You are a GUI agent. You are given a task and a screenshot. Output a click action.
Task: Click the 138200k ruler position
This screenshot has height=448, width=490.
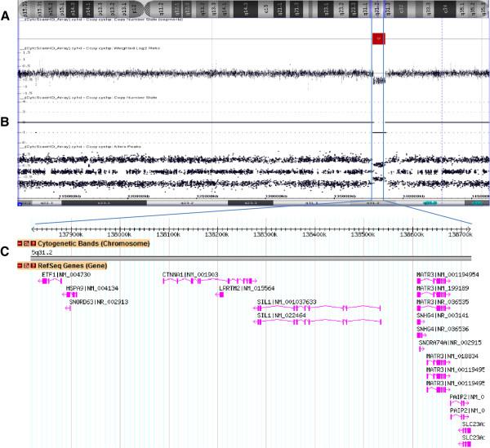pyautogui.click(x=217, y=234)
